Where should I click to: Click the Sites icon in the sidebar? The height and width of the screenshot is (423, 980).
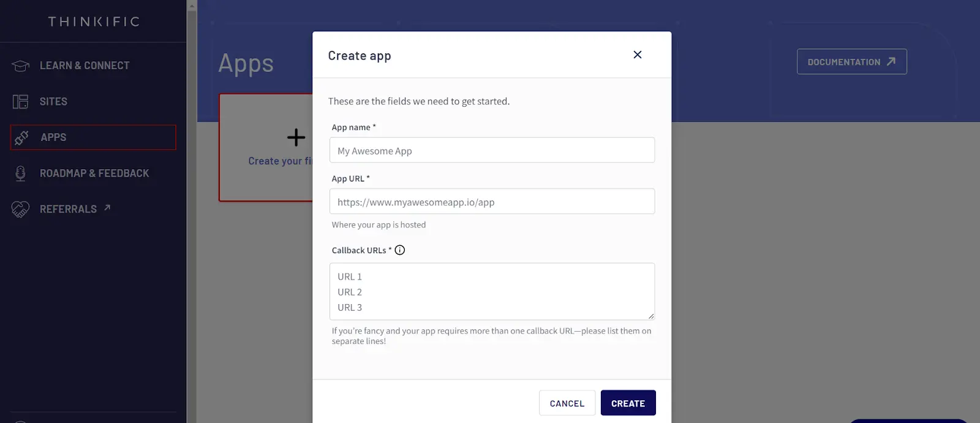click(19, 101)
